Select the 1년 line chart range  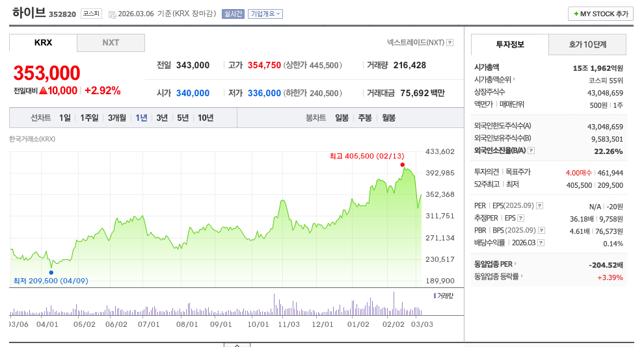click(x=141, y=118)
